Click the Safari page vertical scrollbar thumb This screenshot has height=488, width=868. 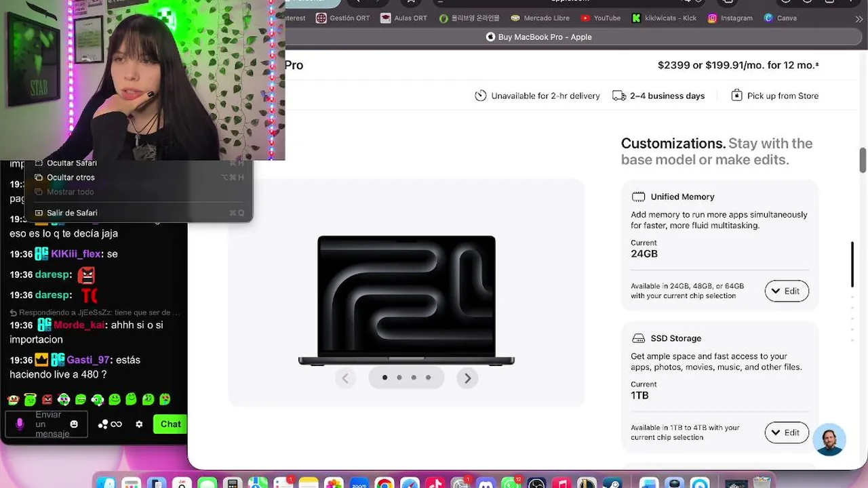tap(863, 160)
